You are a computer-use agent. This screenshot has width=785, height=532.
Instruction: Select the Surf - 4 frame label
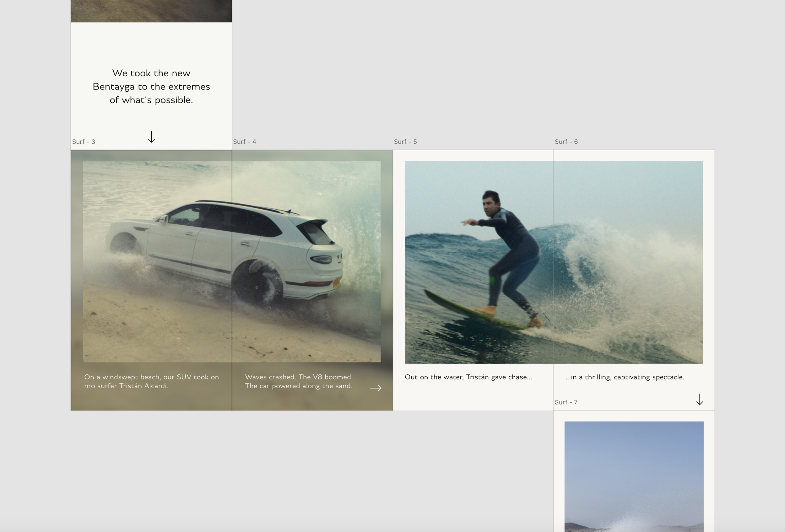point(244,142)
